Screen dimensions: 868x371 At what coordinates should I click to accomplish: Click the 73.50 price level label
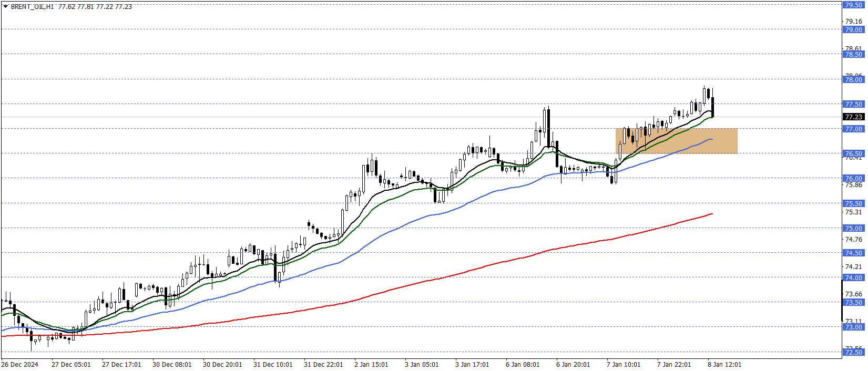coord(853,302)
